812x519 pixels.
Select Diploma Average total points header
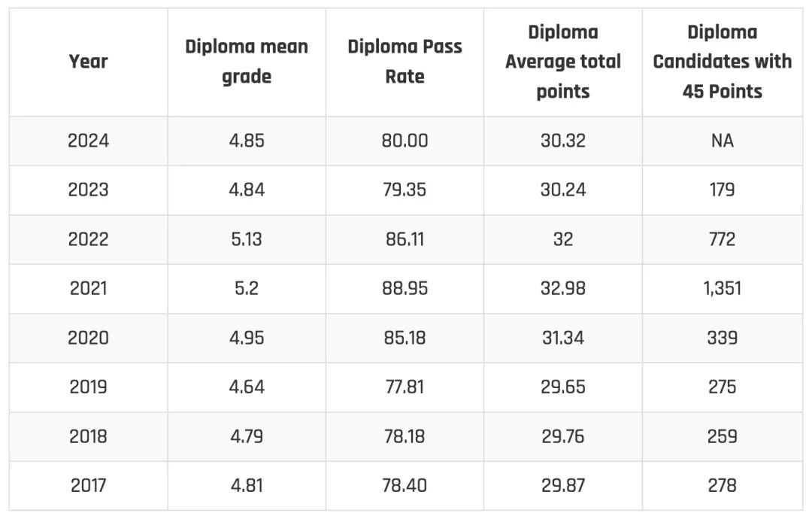(x=563, y=62)
